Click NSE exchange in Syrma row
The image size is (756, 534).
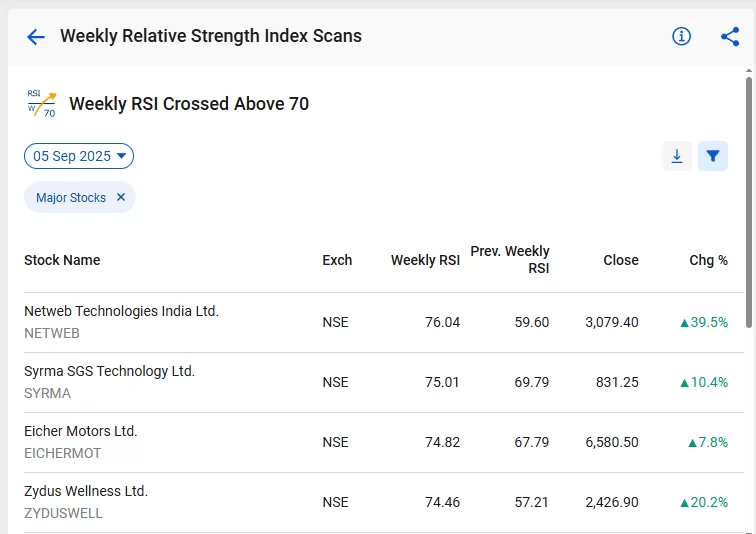tap(335, 382)
